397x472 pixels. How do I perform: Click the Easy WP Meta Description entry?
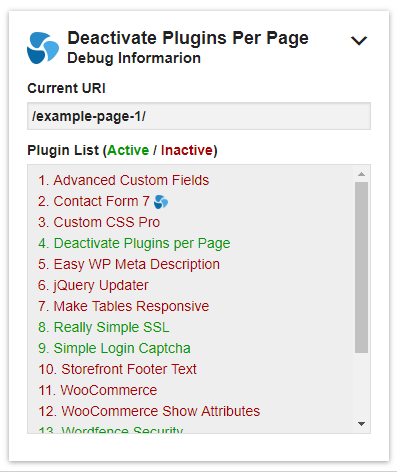tap(129, 264)
